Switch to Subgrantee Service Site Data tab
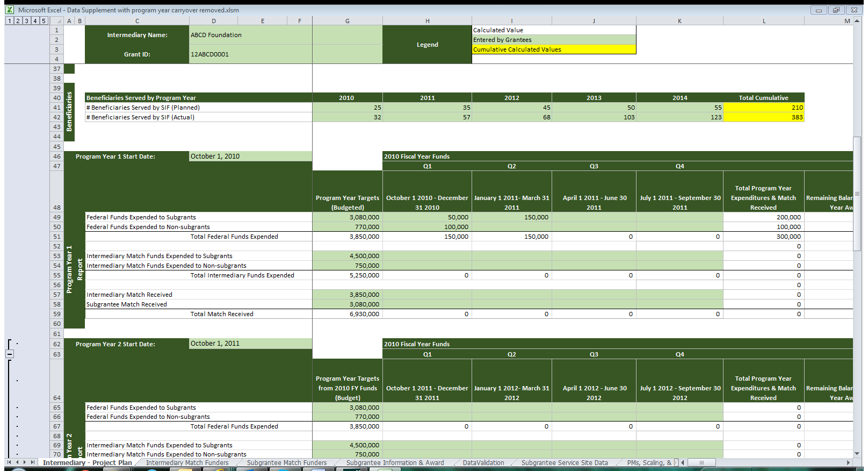The height and width of the screenshot is (471, 868). point(564,462)
